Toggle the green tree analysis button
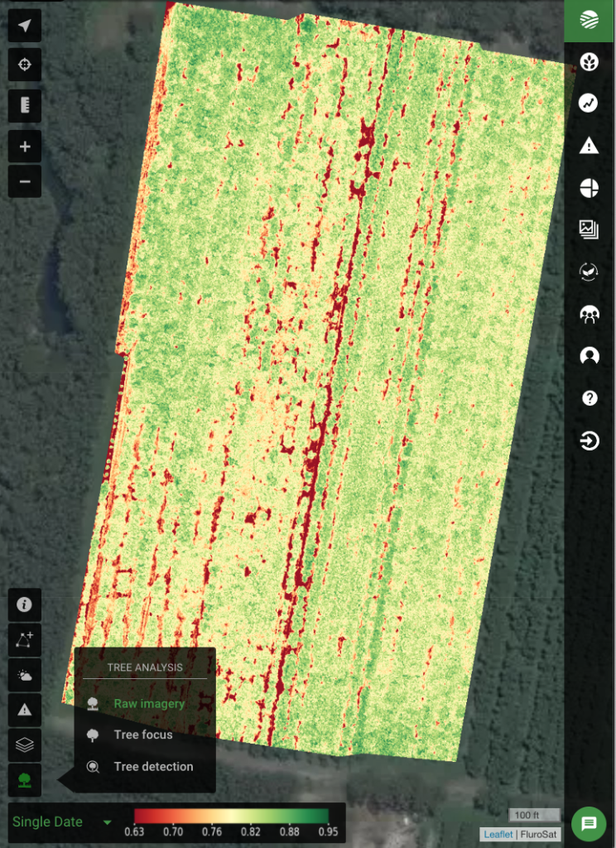This screenshot has height=848, width=616. click(x=25, y=780)
